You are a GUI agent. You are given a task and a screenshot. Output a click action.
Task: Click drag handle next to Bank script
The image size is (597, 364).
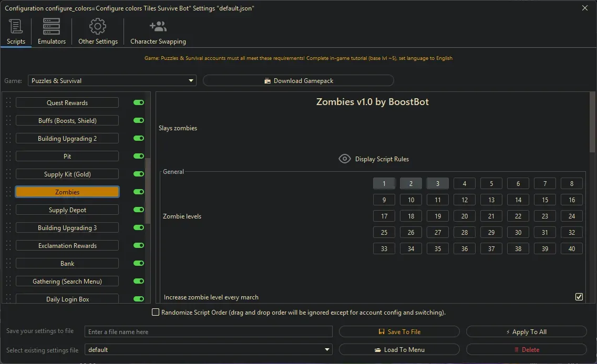pyautogui.click(x=8, y=264)
